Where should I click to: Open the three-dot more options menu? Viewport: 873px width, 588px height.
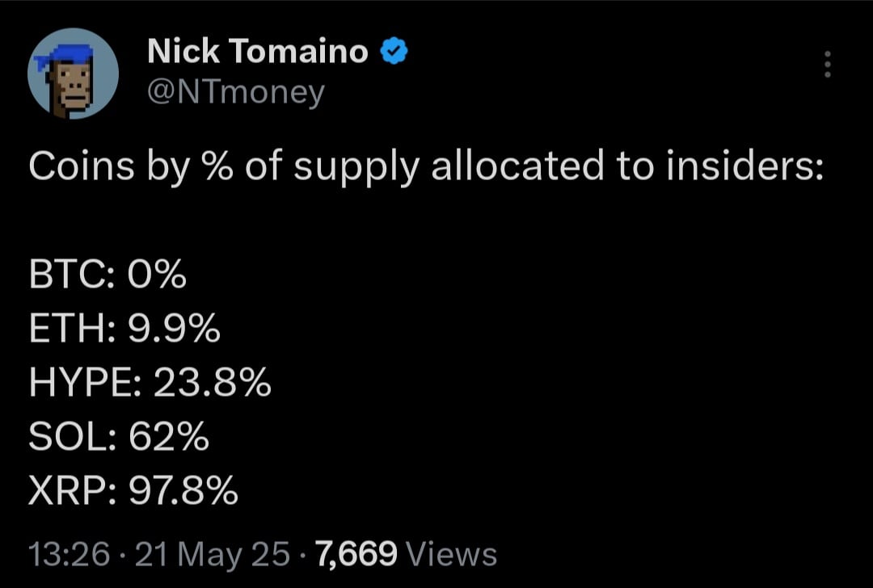828,64
